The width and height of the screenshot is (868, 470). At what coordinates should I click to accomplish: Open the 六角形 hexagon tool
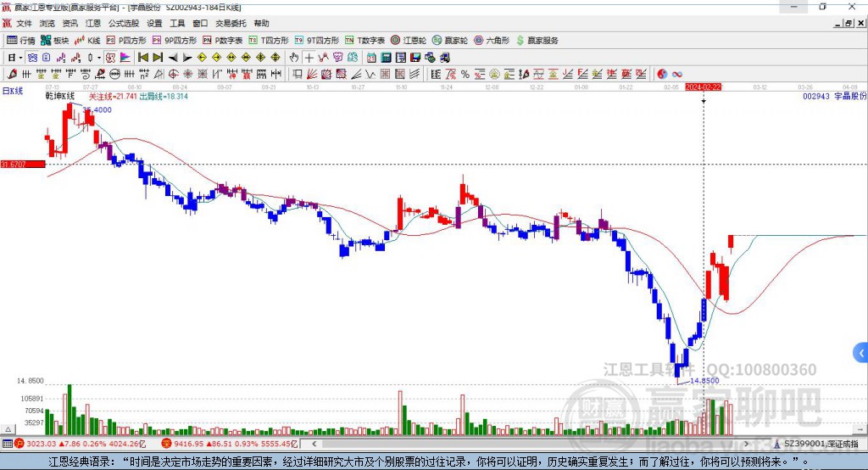[x=492, y=41]
